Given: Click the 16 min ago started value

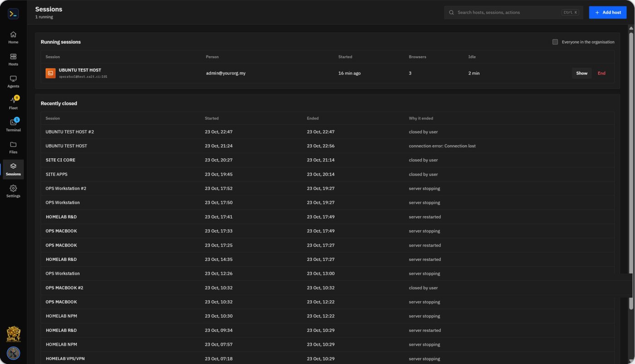Looking at the screenshot, I should pos(349,73).
